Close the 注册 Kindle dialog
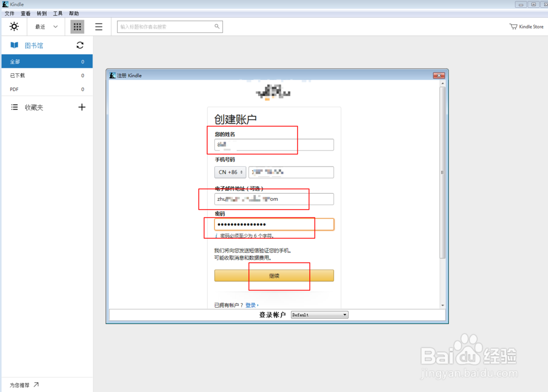 pos(438,76)
